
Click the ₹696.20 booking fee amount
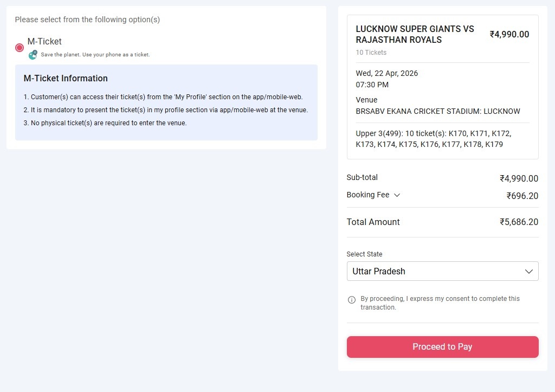[x=522, y=196]
